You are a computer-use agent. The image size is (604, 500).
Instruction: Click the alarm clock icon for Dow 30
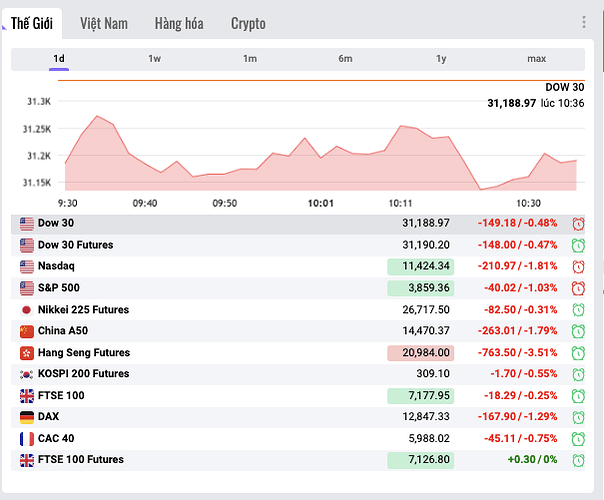pos(578,223)
